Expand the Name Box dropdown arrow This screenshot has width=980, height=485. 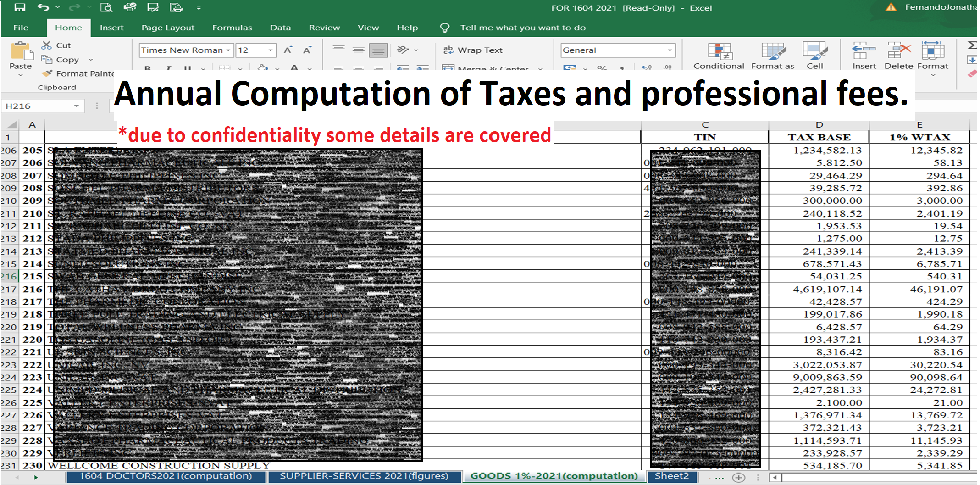coord(77,106)
